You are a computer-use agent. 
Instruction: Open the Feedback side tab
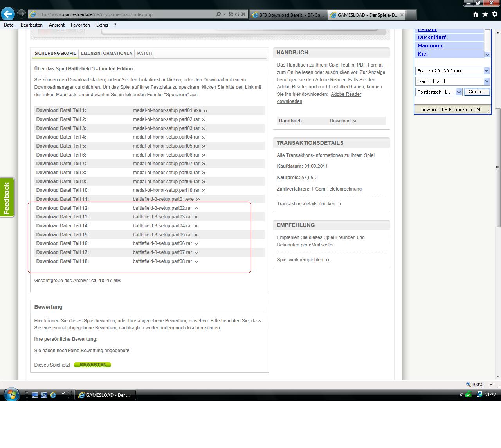(7, 198)
